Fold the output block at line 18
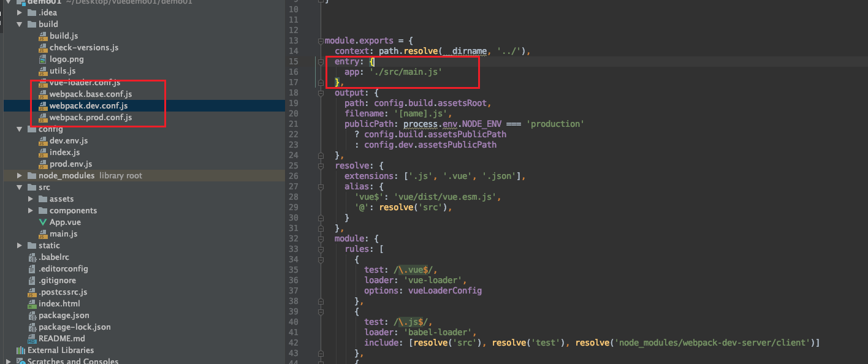868x364 pixels. (x=321, y=93)
